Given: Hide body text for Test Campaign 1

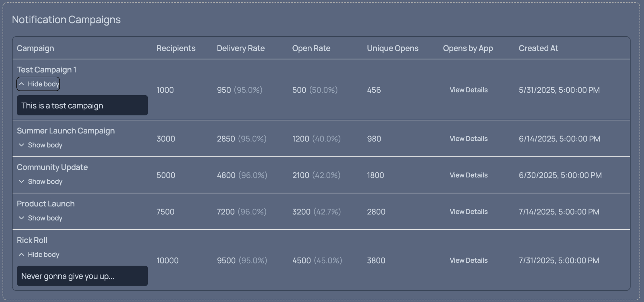Looking at the screenshot, I should tap(38, 84).
